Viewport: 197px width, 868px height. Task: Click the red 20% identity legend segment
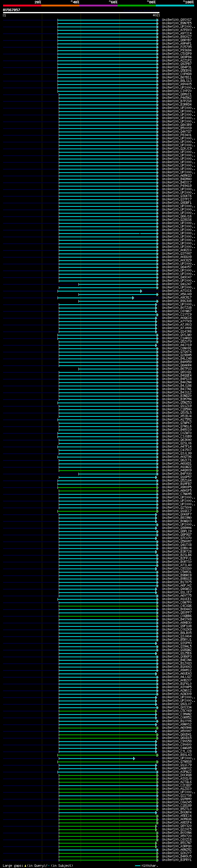click(x=22, y=6)
